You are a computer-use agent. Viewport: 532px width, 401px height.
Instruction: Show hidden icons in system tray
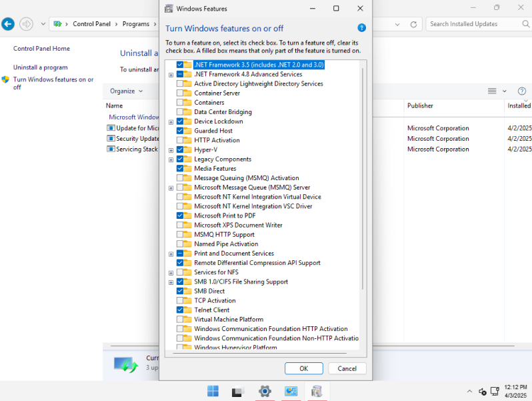click(469, 392)
